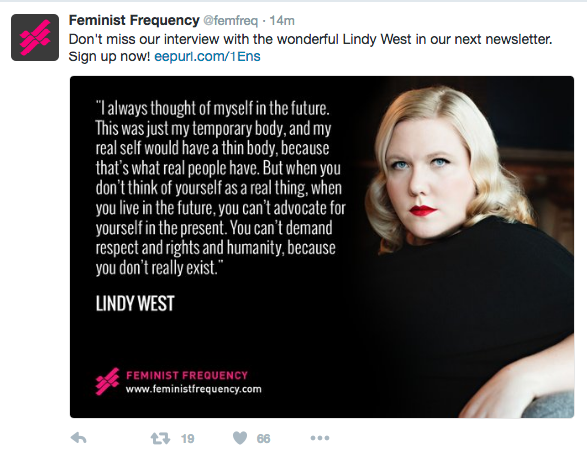
Task: View the like count 66
Action: click(x=263, y=439)
